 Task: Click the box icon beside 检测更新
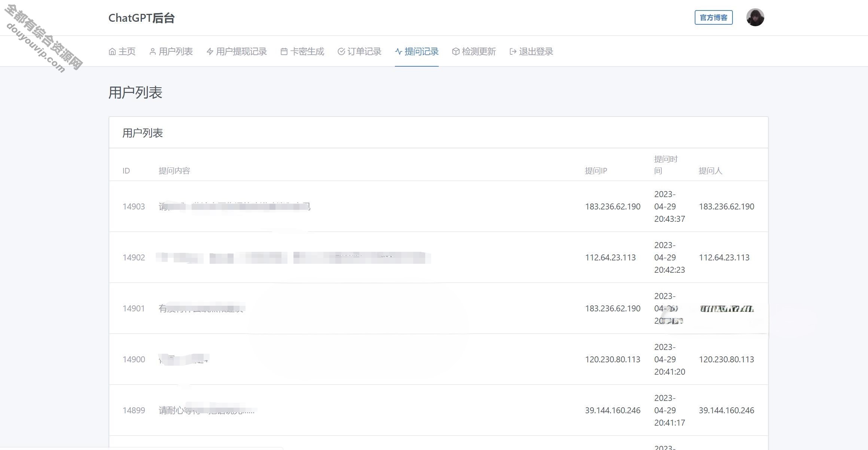(456, 52)
